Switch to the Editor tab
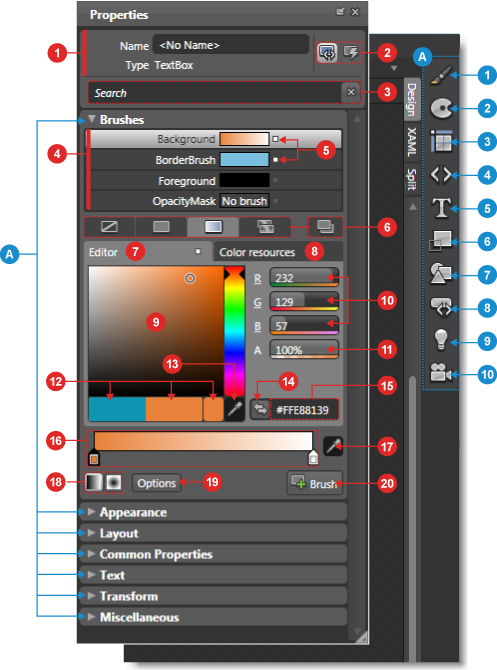Image resolution: width=497 pixels, height=670 pixels. pyautogui.click(x=148, y=252)
